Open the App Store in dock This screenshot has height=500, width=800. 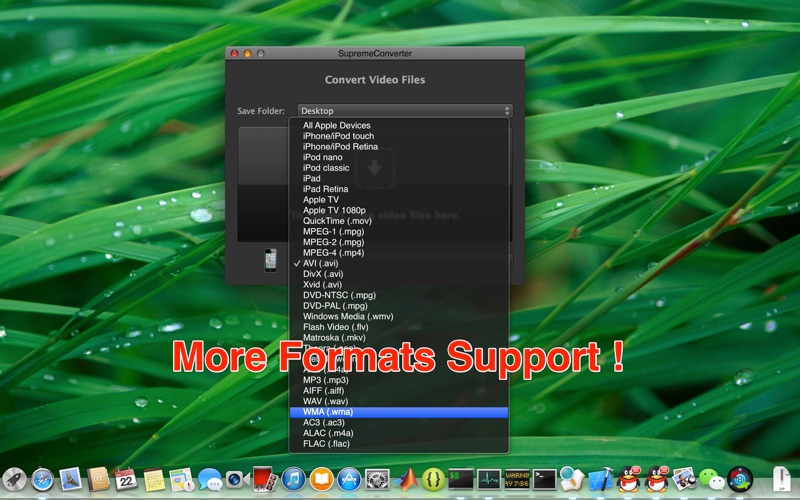349,480
